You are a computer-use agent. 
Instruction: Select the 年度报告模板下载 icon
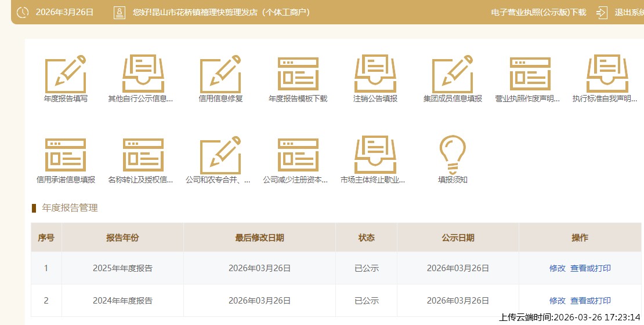pyautogui.click(x=298, y=74)
